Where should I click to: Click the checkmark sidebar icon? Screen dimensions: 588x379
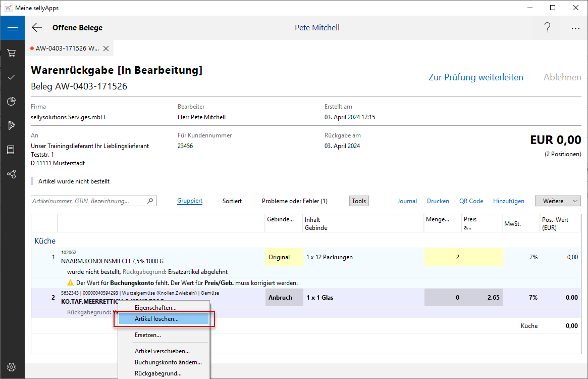[12, 77]
